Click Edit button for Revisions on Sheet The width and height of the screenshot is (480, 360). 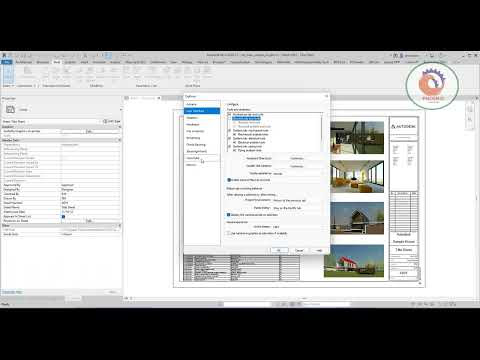(89, 221)
